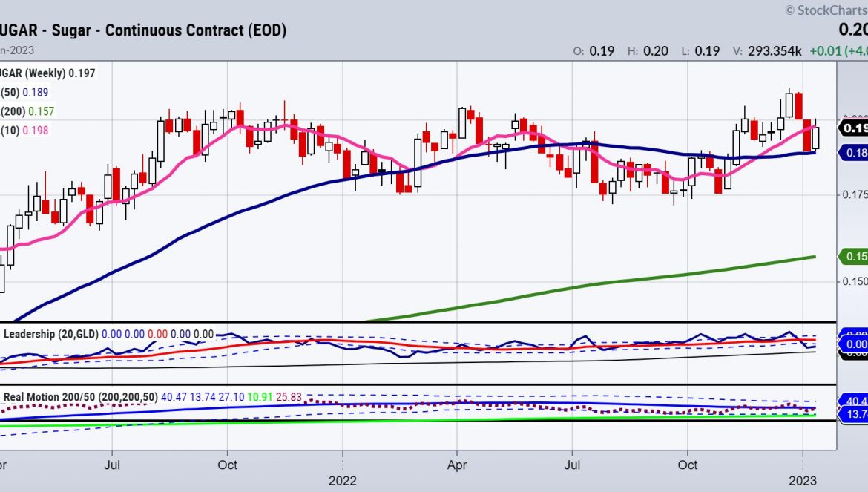The width and height of the screenshot is (868, 492).
Task: Click the green +0.01 price change figure
Action: (x=826, y=51)
